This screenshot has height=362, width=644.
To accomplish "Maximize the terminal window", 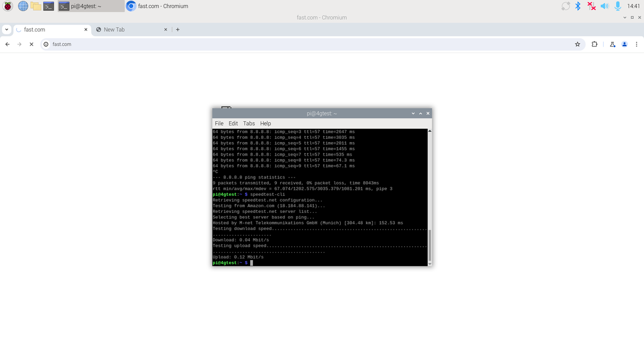I will (x=420, y=113).
